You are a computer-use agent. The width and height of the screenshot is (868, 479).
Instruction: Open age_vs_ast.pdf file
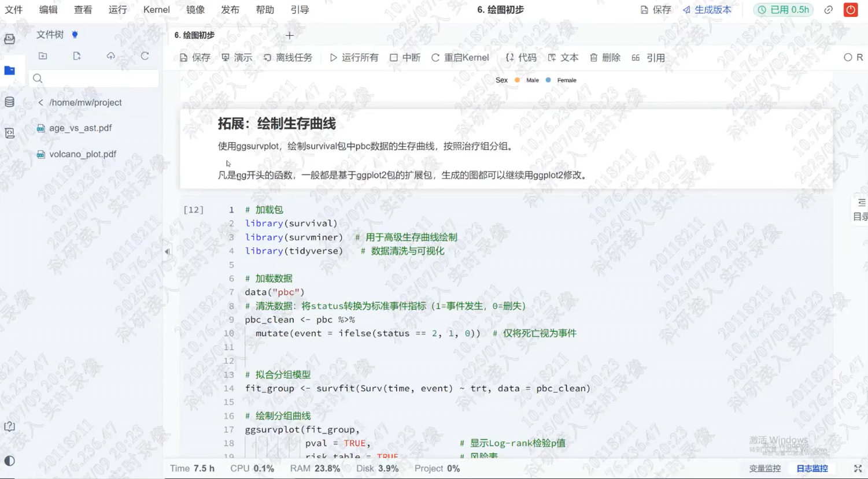[x=80, y=128]
